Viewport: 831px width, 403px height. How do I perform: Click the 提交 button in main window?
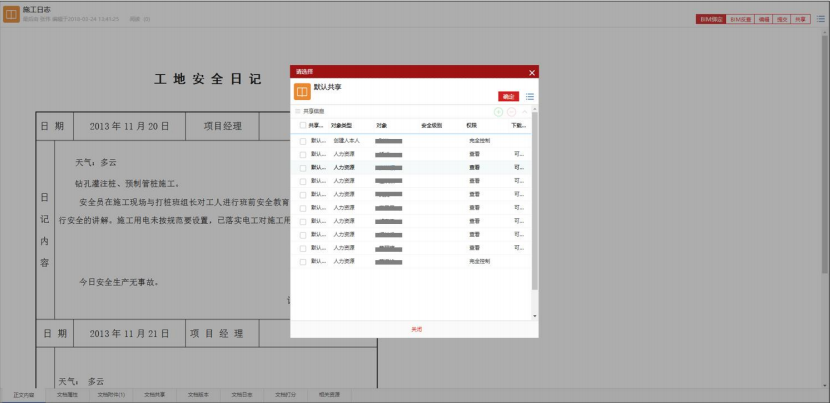(782, 19)
